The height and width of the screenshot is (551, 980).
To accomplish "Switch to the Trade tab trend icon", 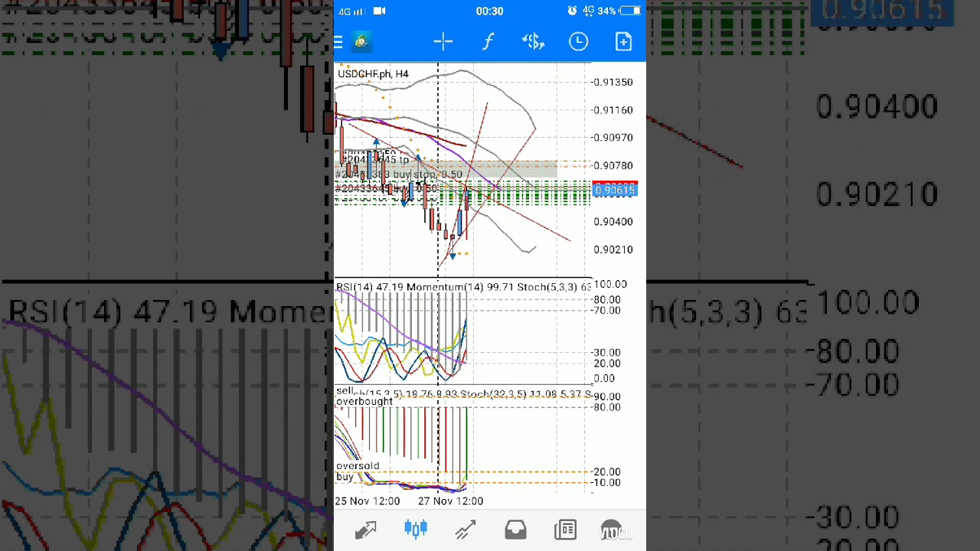I will point(465,530).
